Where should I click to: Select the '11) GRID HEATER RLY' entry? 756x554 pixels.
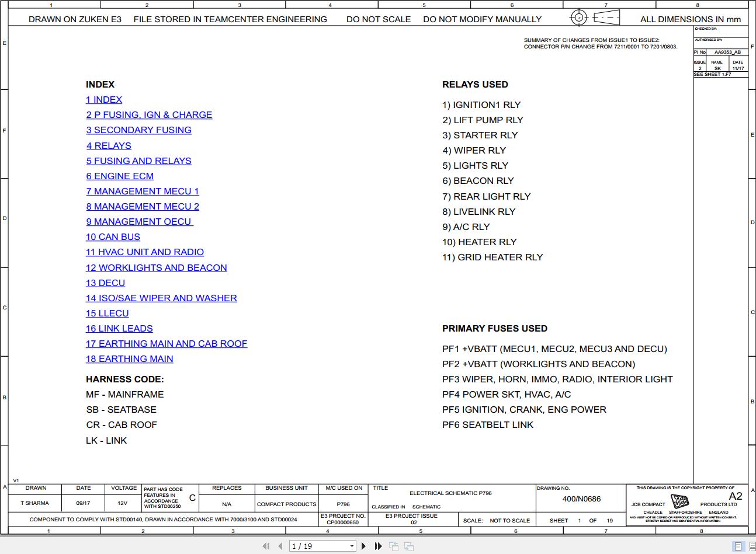tap(493, 257)
